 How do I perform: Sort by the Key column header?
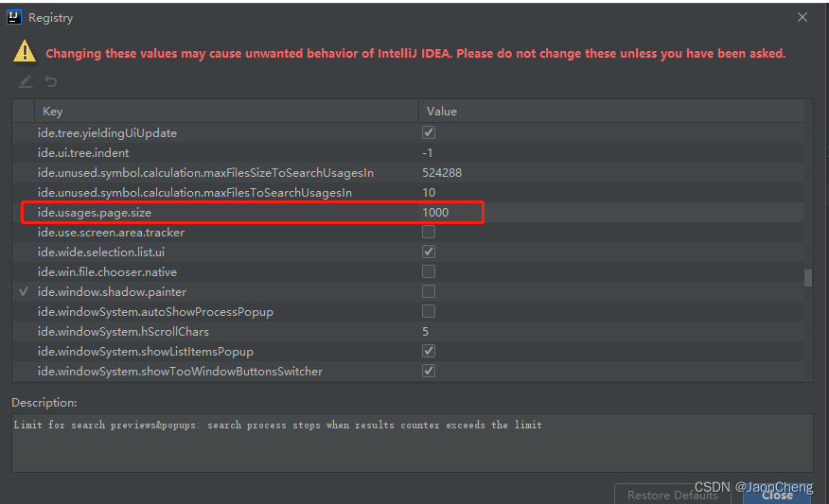click(x=227, y=112)
